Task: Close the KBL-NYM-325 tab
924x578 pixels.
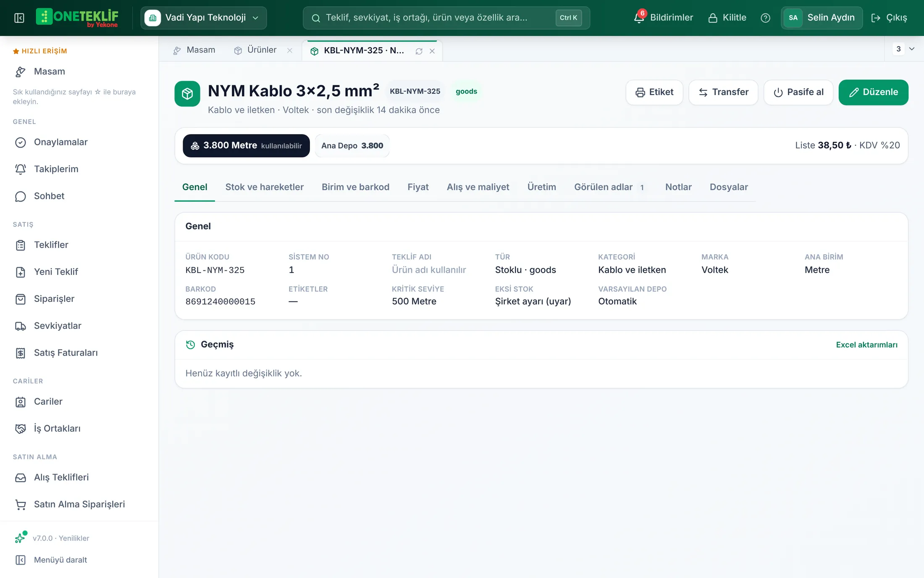Action: coord(432,51)
